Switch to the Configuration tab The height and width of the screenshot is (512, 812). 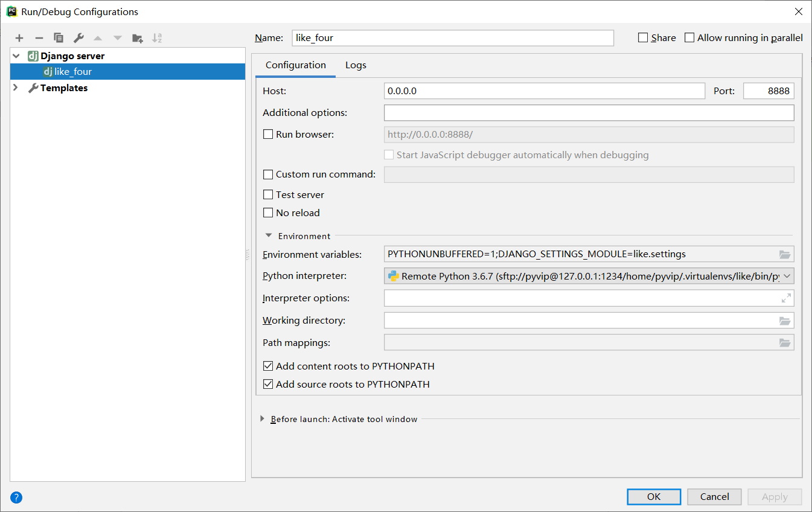(296, 65)
